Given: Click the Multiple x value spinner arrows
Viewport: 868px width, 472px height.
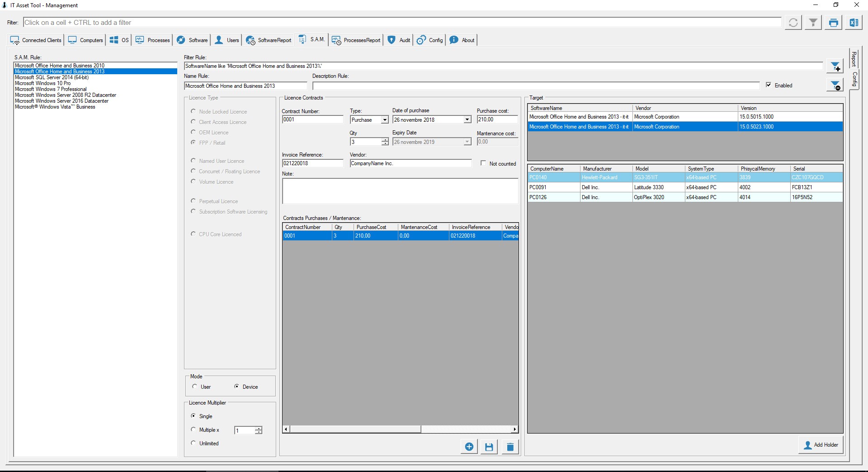Looking at the screenshot, I should pyautogui.click(x=258, y=430).
